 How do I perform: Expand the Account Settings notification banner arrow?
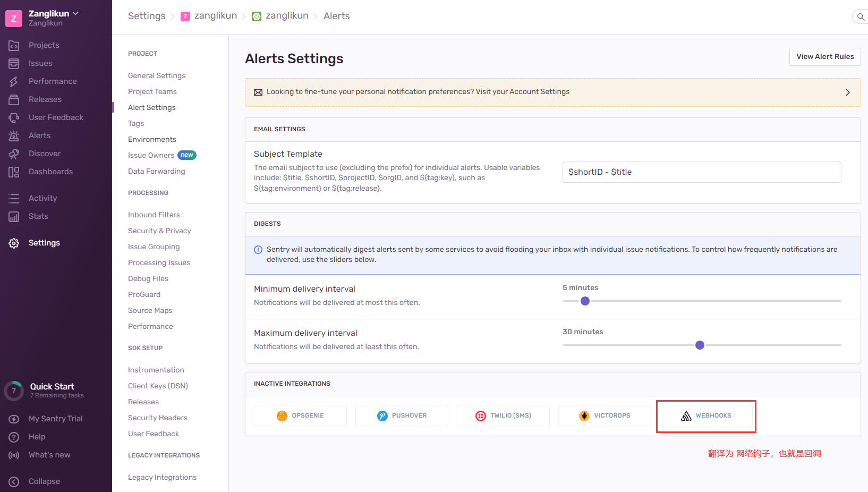click(x=847, y=92)
